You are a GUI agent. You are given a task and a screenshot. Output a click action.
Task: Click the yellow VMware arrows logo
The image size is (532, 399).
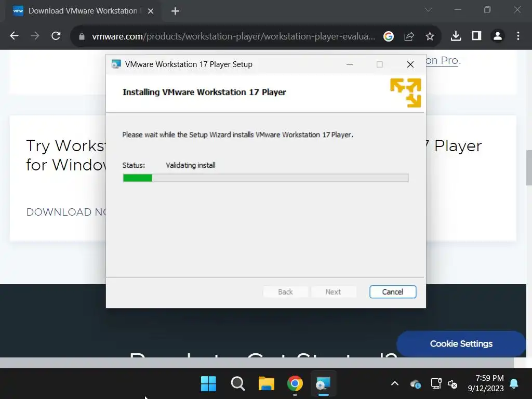(405, 92)
